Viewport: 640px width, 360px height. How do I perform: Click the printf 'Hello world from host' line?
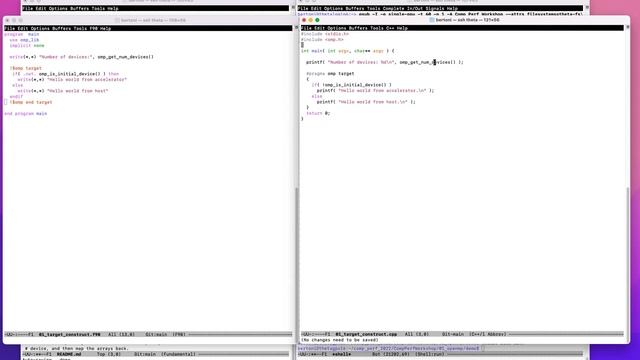click(366, 102)
